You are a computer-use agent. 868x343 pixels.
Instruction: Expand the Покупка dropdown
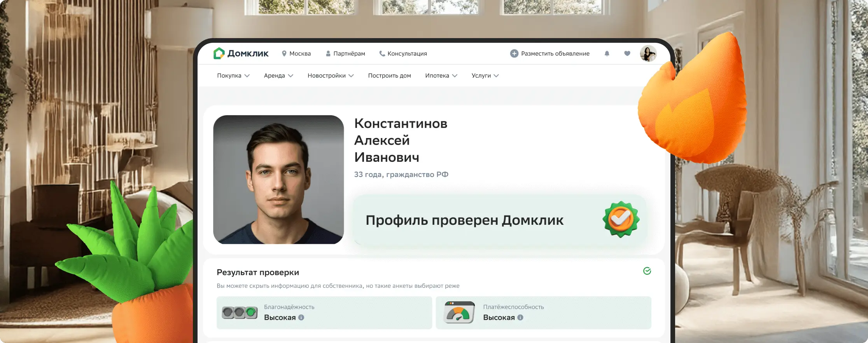coord(233,75)
